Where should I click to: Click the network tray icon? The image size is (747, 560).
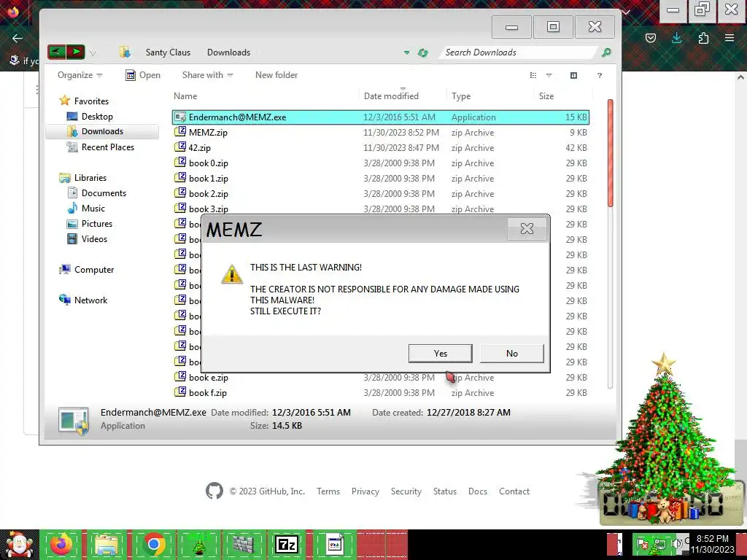(x=659, y=544)
